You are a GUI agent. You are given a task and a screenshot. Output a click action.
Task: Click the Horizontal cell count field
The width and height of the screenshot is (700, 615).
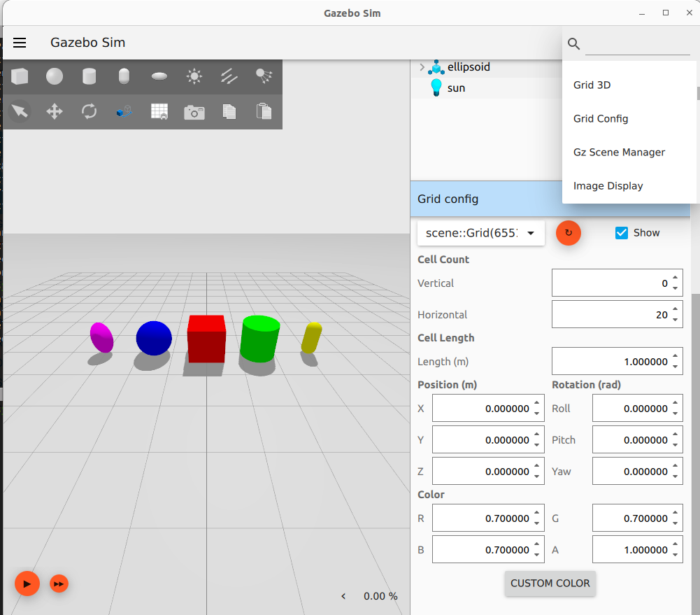(x=617, y=314)
